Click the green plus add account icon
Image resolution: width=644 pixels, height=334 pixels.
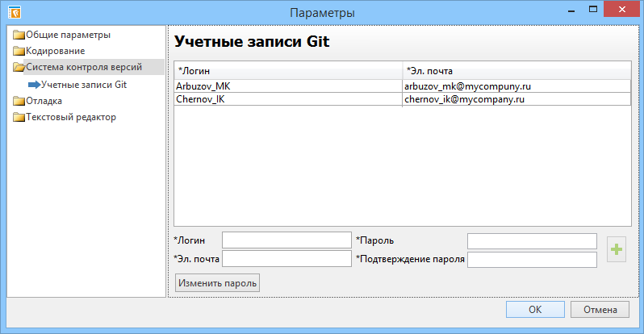pyautogui.click(x=617, y=250)
